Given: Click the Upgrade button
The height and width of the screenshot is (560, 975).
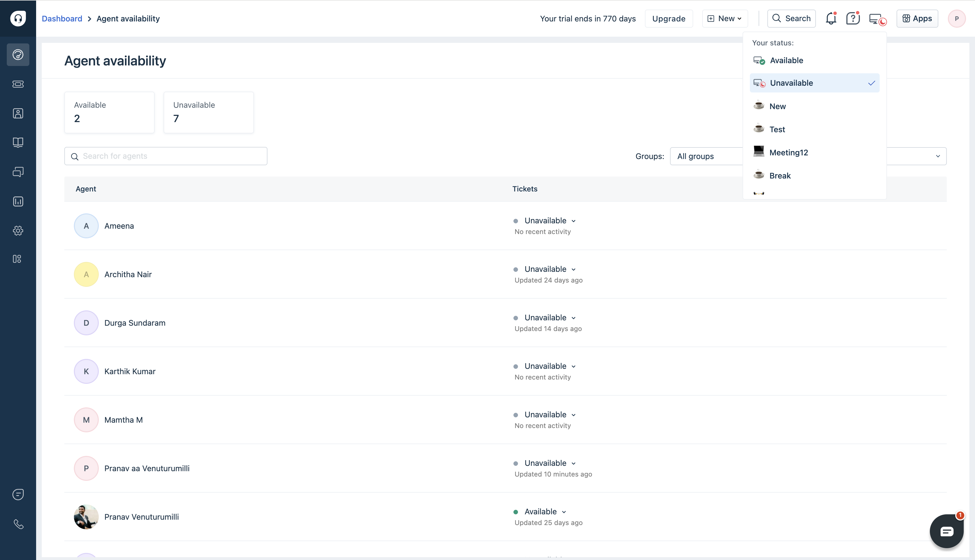Looking at the screenshot, I should [668, 18].
